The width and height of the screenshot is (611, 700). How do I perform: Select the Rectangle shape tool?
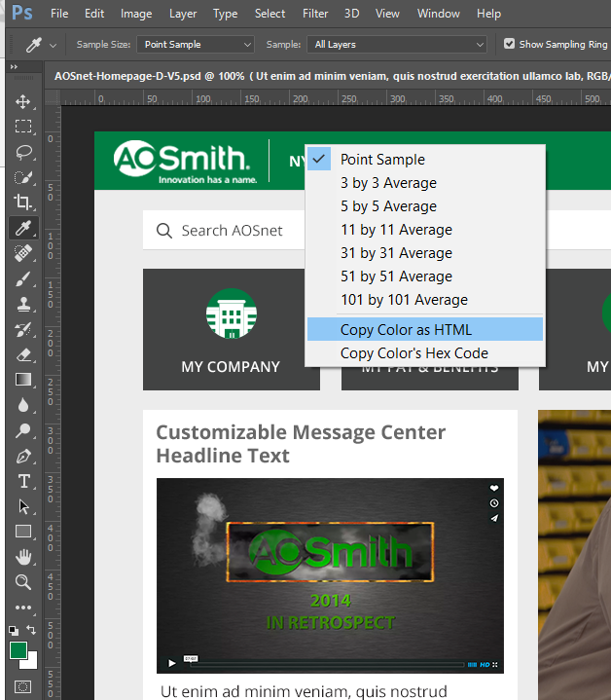tap(23, 532)
